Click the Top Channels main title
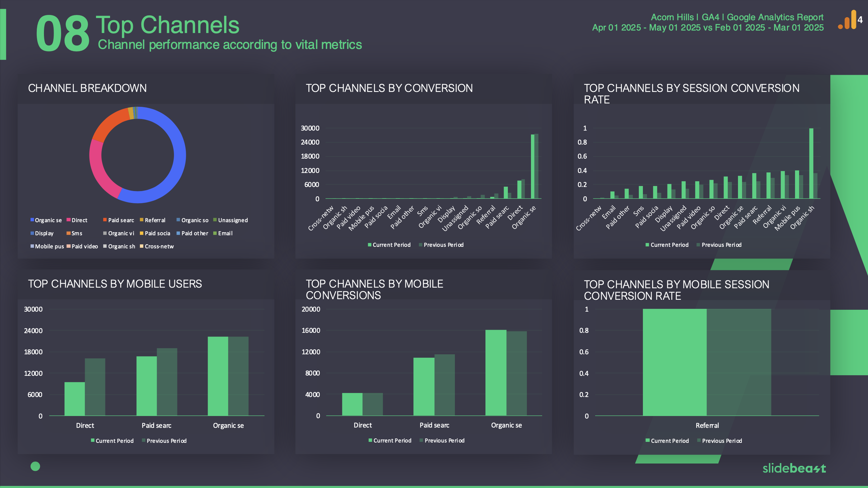 point(167,25)
